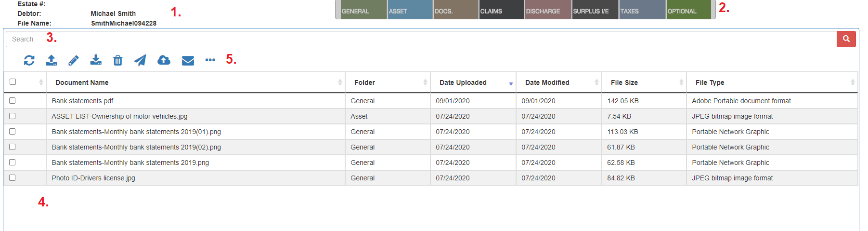Switch to the DOCS. tab

[x=456, y=10]
